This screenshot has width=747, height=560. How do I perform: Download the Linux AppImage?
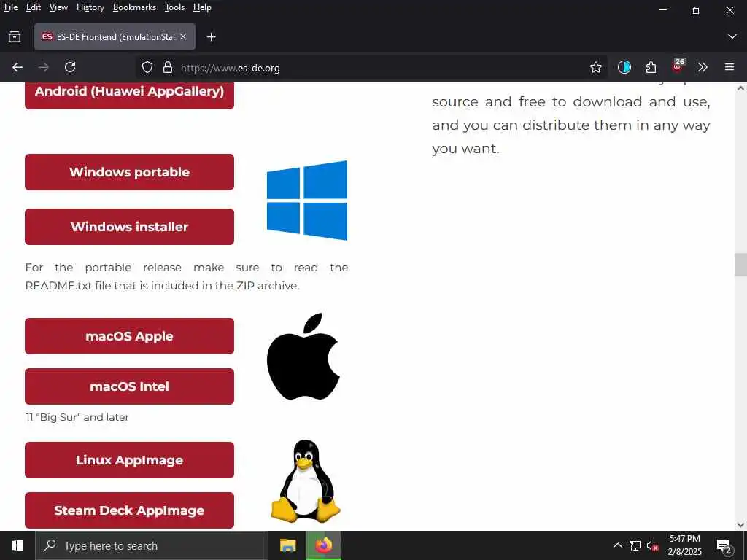click(x=129, y=460)
